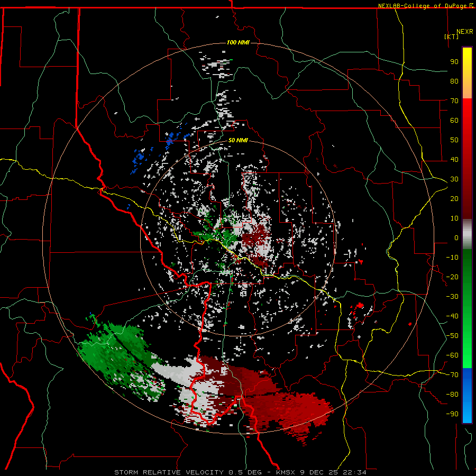Click the 70 value on velocity scale
This screenshot has width=476, height=476.
click(454, 101)
